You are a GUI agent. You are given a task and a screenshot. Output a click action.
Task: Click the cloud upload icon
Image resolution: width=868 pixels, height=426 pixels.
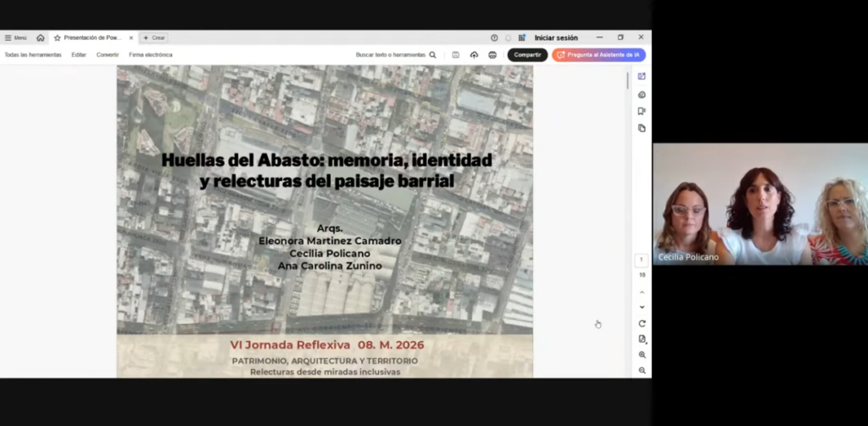click(x=474, y=54)
